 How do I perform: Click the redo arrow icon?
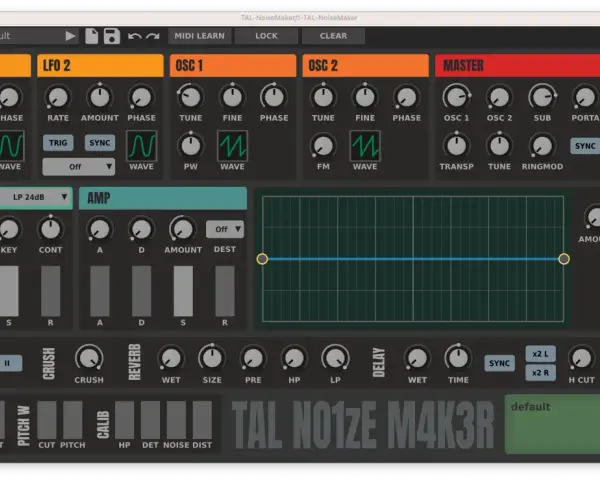pos(153,36)
